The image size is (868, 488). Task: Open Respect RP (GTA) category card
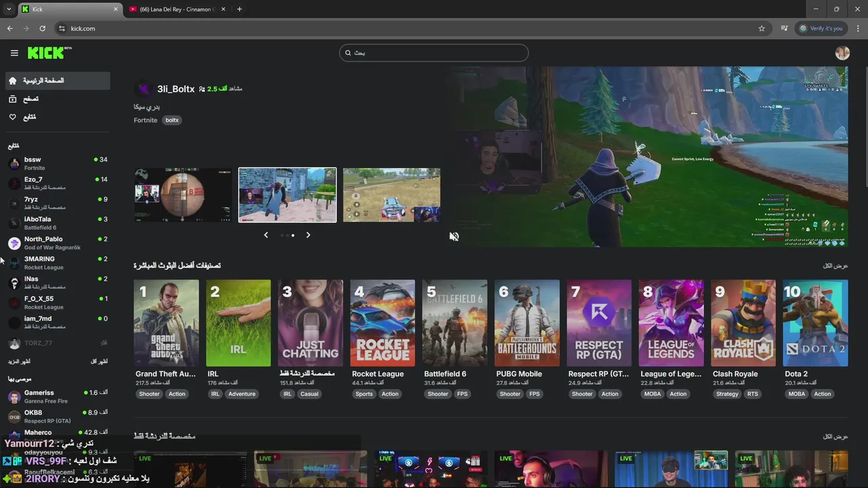pyautogui.click(x=599, y=323)
